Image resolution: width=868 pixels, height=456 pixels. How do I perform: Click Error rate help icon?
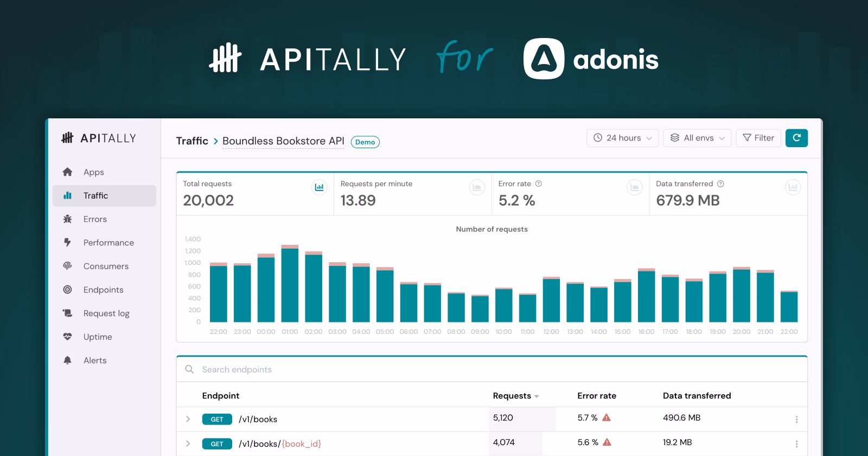(x=539, y=183)
